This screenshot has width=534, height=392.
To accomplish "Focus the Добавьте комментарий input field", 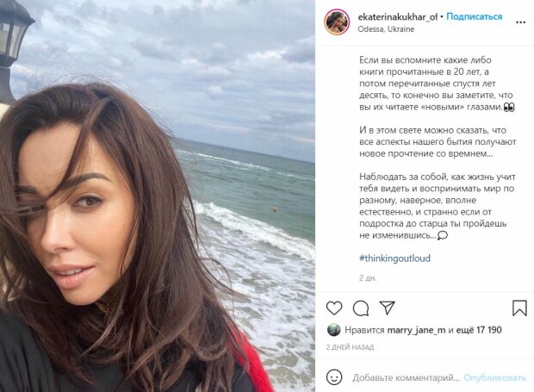I will 406,377.
